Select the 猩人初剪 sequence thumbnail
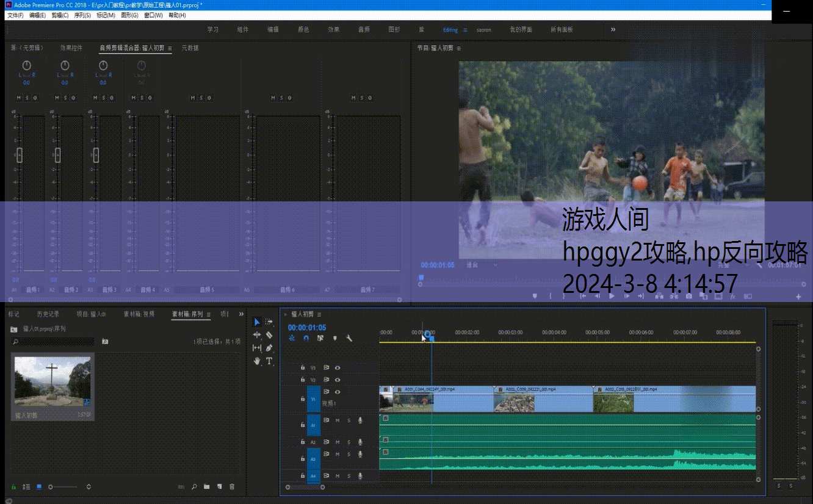 coord(52,381)
